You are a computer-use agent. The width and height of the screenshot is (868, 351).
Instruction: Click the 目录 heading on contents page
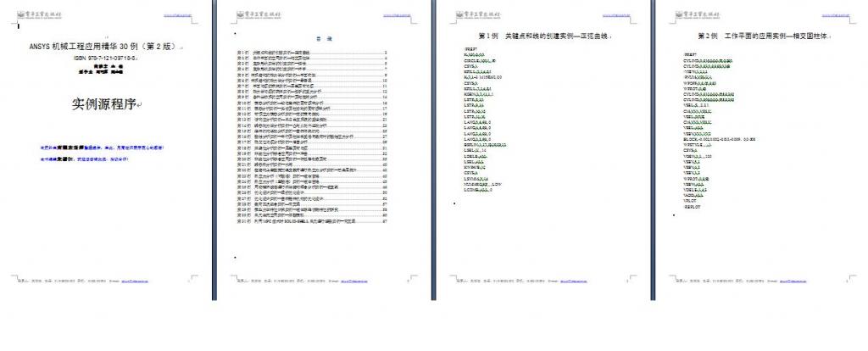[x=325, y=39]
